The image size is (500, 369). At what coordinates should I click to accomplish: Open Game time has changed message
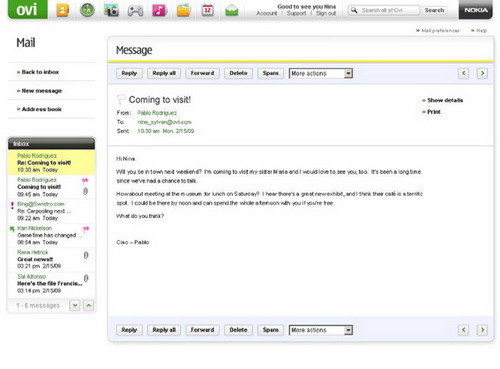pyautogui.click(x=51, y=235)
